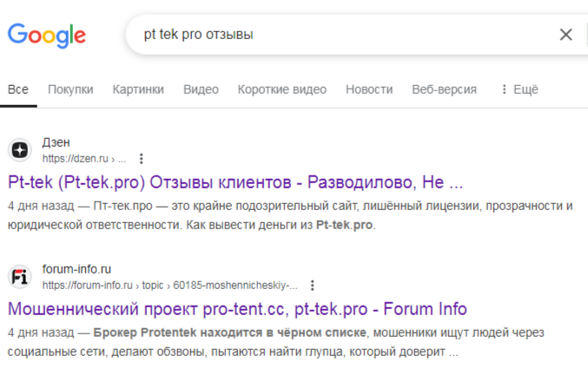Image resolution: width=588 pixels, height=375 pixels.
Task: Open the 'Короткие видео' tab
Action: pyautogui.click(x=282, y=89)
